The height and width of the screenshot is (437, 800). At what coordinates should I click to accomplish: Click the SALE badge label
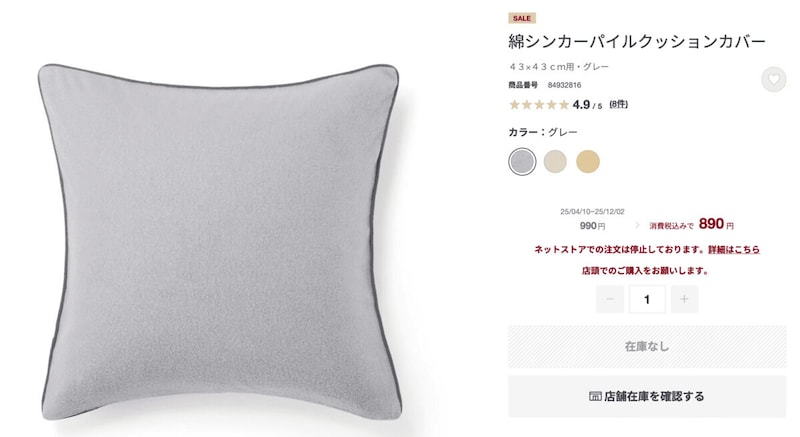pos(521,18)
